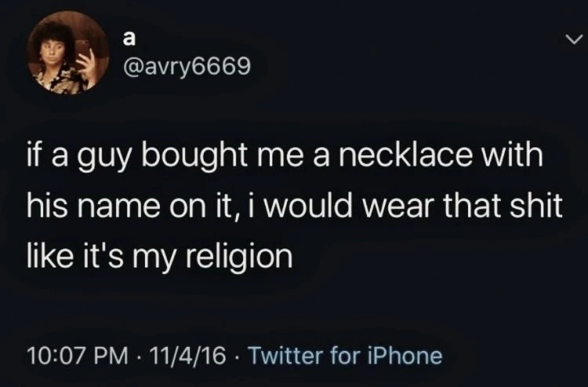588x387 pixels.
Task: Open the tweet options chevron menu
Action: [574, 38]
